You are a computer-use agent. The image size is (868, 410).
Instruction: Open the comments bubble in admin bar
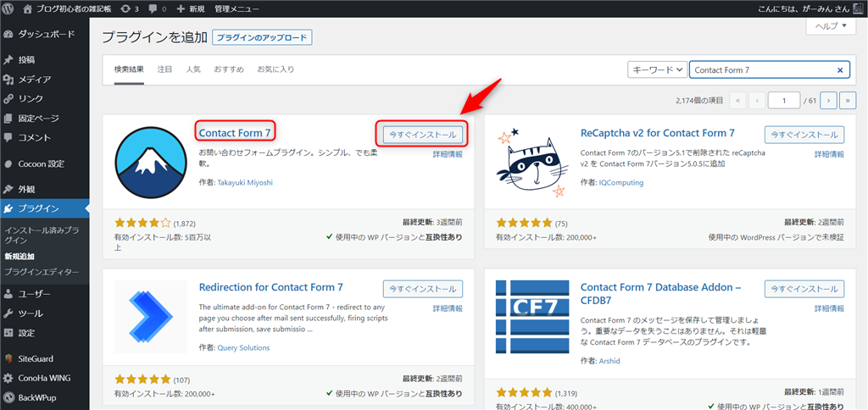(x=157, y=8)
